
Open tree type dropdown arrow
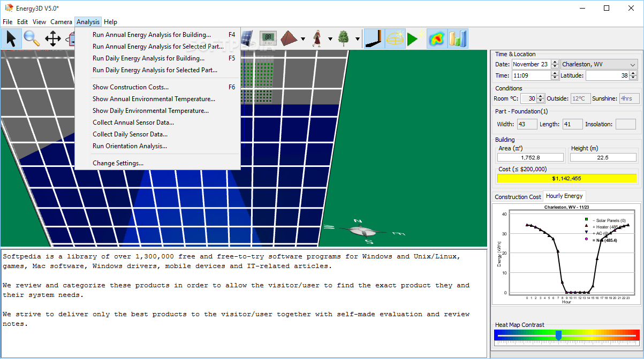click(x=357, y=39)
